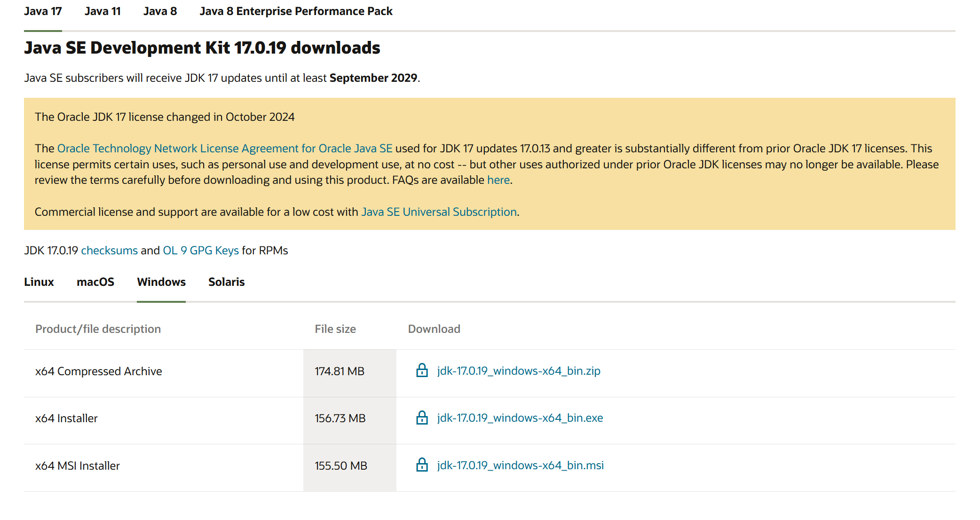Screen dimensions: 980x520
Task: Open the Java 11 tab
Action: click(x=103, y=11)
